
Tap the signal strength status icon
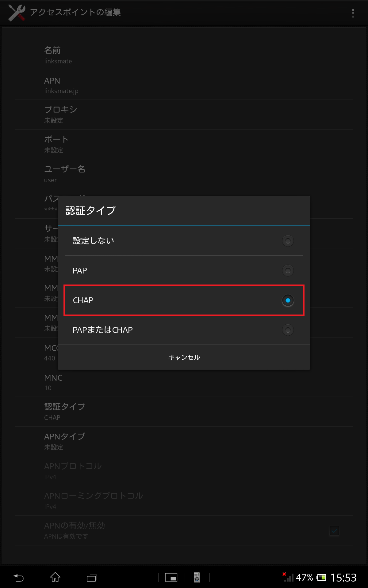click(x=288, y=577)
